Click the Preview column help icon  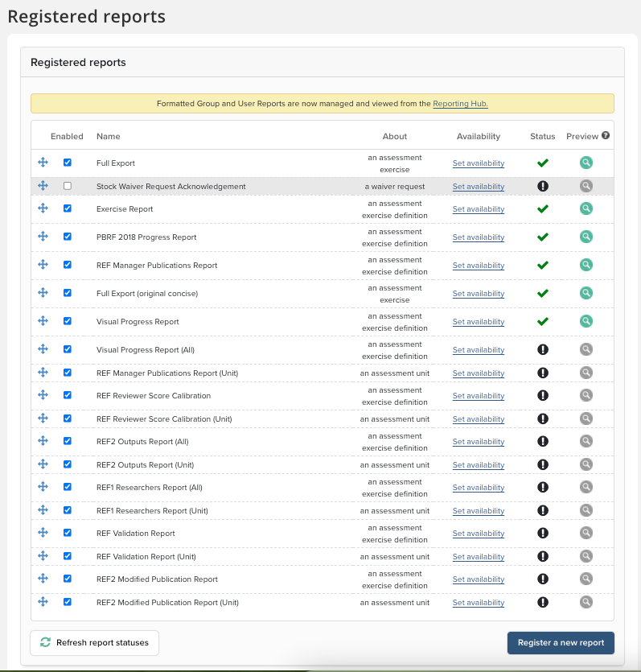click(605, 136)
